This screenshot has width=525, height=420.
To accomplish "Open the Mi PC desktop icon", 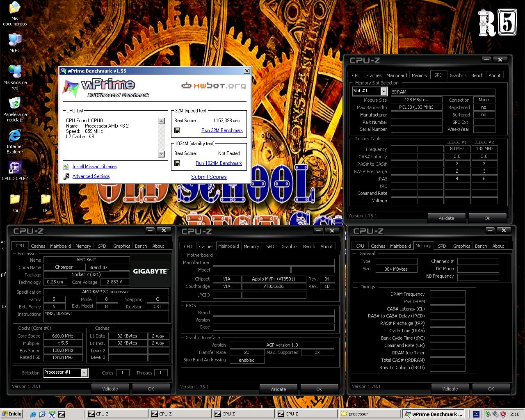I will (x=15, y=40).
